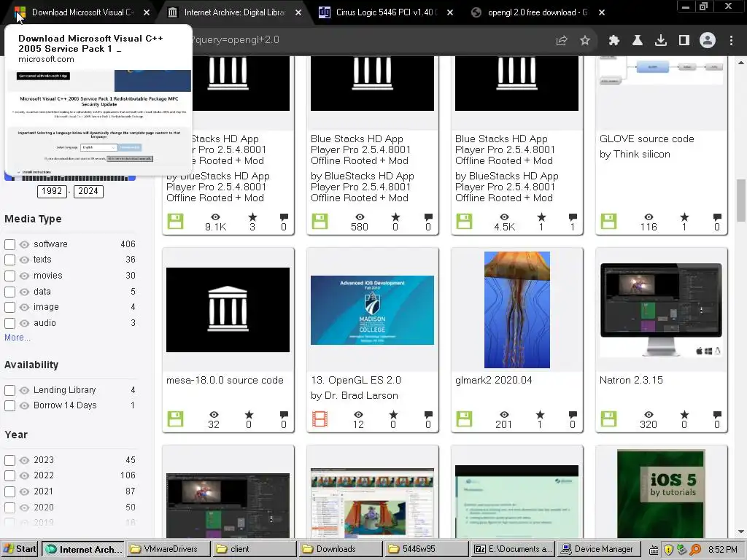Screen dimensions: 747x560
Task: Click the 1992 start year field
Action: coord(52,192)
